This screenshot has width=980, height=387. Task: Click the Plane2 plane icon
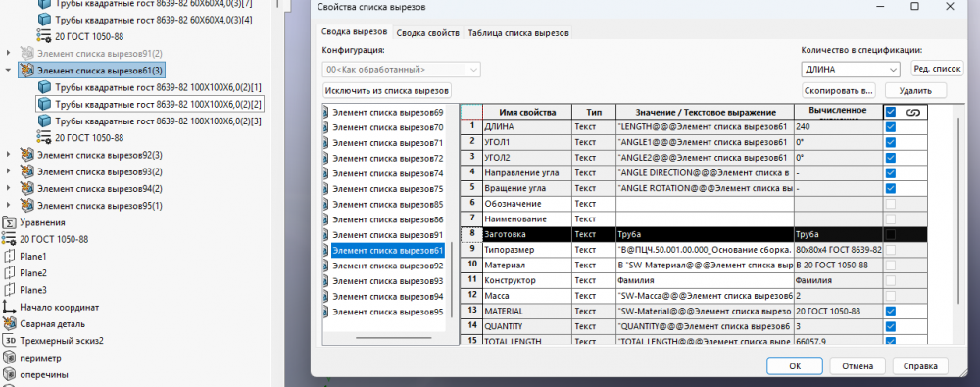click(x=10, y=273)
